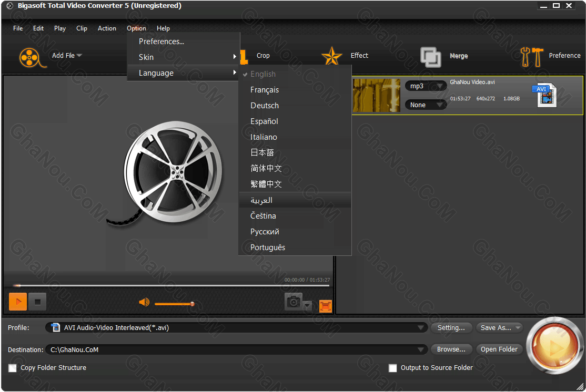Click the Crop toolbar button

point(263,55)
